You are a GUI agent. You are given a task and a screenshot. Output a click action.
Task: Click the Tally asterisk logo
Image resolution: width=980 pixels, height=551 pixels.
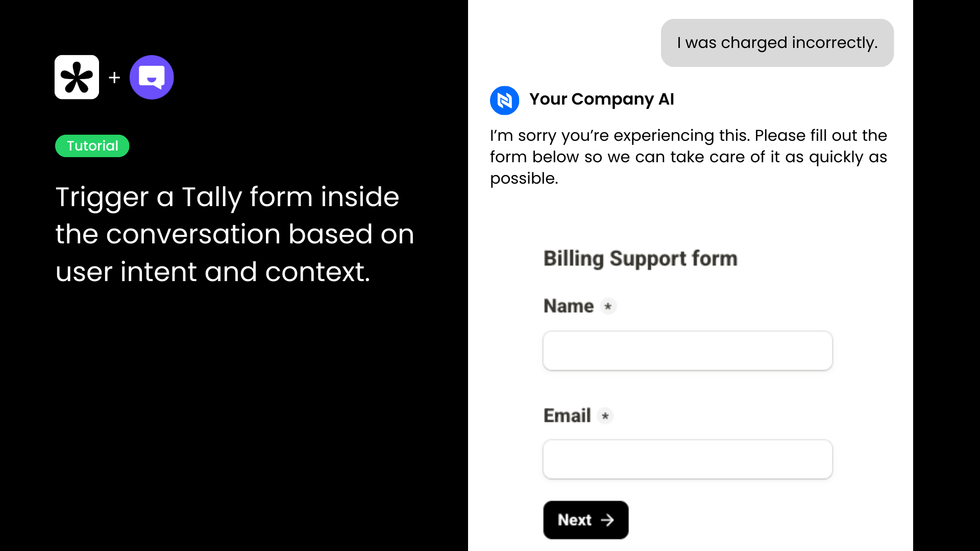point(77,77)
